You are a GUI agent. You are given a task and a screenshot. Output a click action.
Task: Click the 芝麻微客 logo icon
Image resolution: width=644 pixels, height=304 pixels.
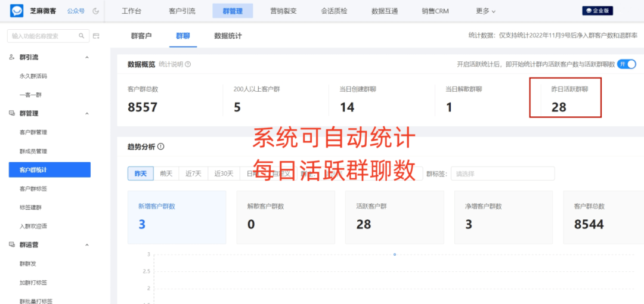point(17,11)
